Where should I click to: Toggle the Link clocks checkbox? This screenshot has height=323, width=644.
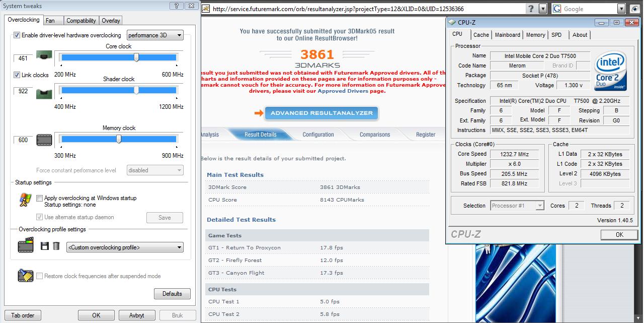tap(17, 75)
